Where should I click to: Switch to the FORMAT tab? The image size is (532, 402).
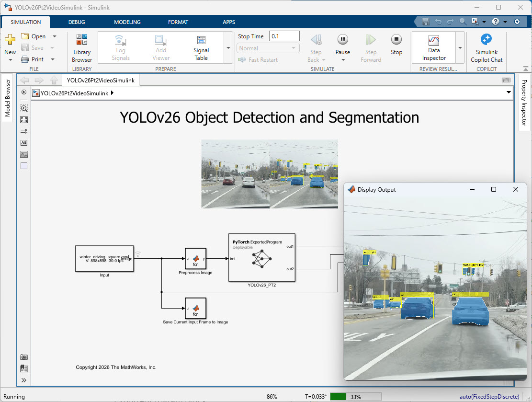click(178, 22)
